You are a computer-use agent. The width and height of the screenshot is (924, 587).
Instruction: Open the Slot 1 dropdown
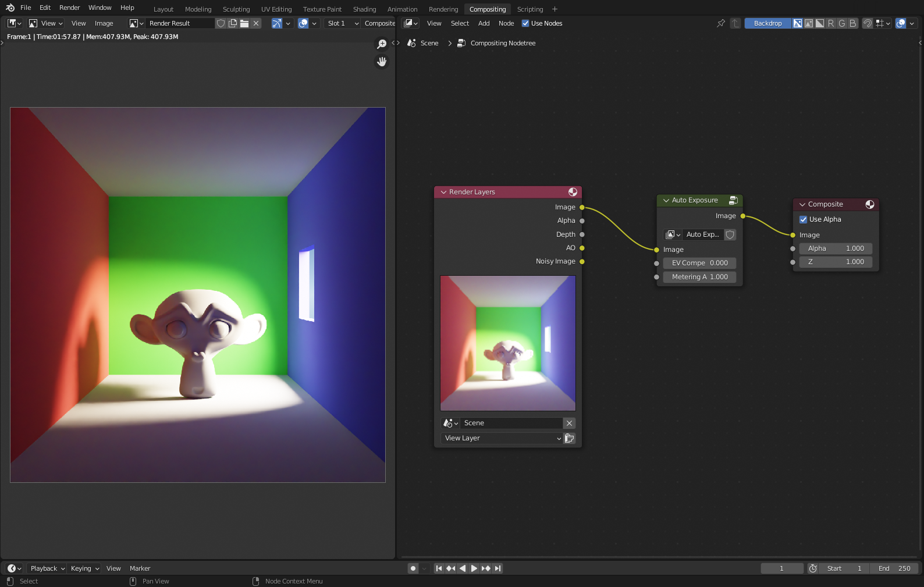[x=343, y=23]
